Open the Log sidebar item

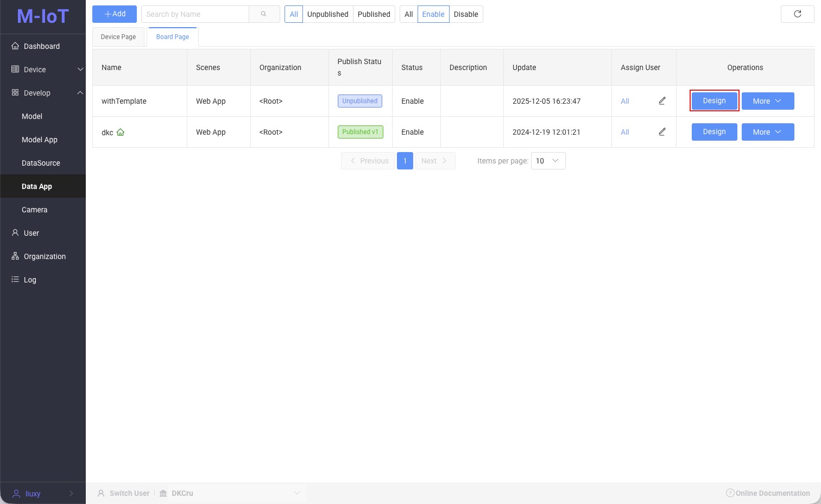tap(30, 280)
